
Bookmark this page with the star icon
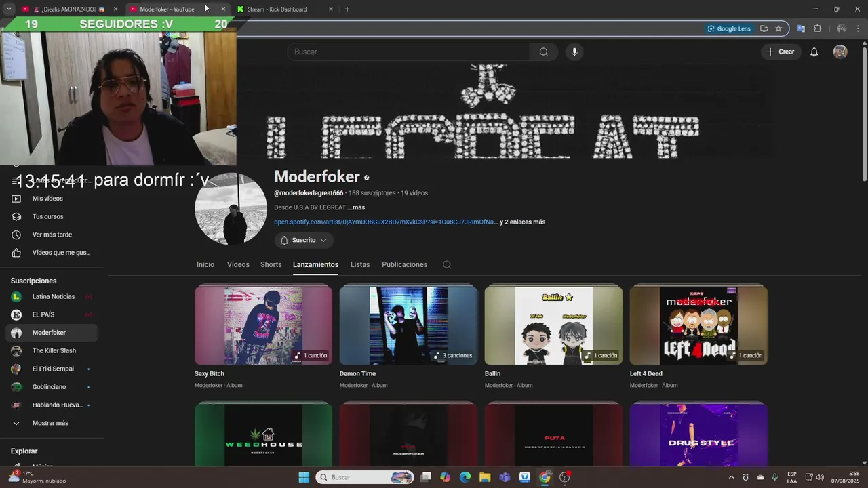778,28
